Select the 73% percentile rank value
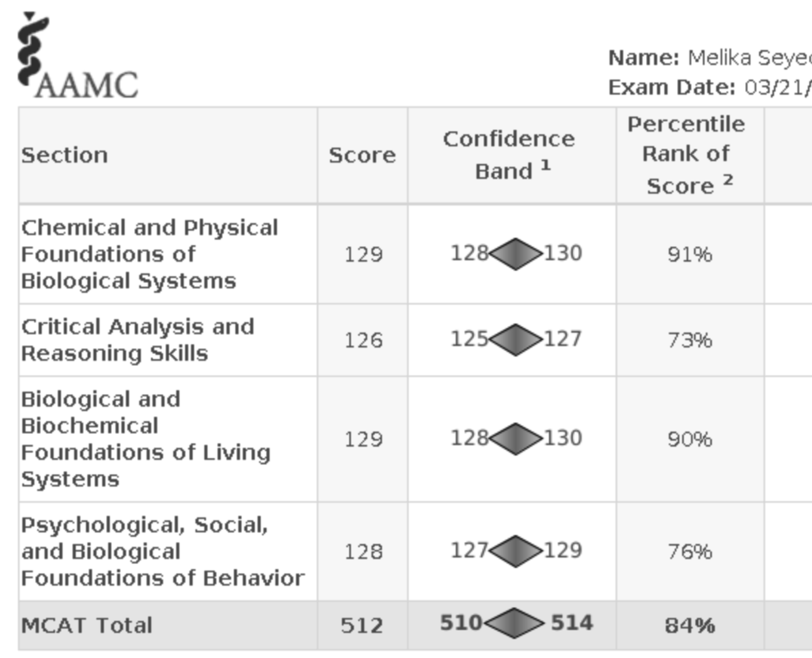 coord(690,340)
